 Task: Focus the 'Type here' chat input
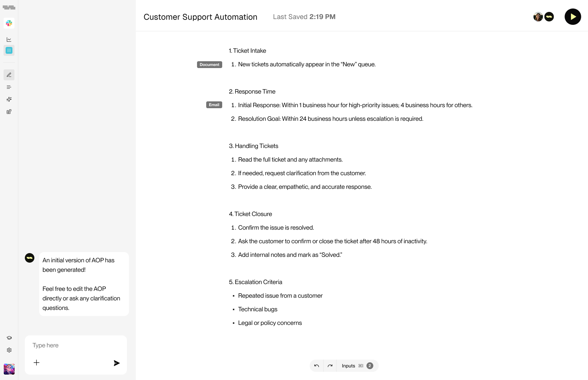point(76,345)
